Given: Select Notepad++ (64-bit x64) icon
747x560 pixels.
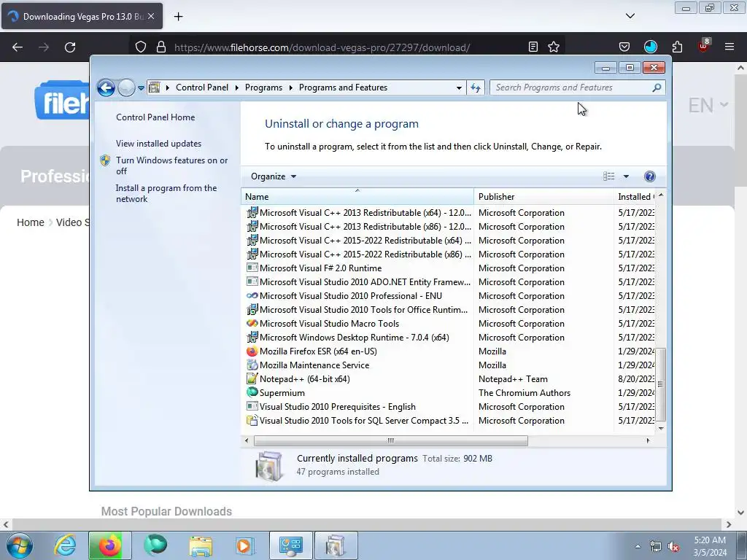Looking at the screenshot, I should point(252,378).
